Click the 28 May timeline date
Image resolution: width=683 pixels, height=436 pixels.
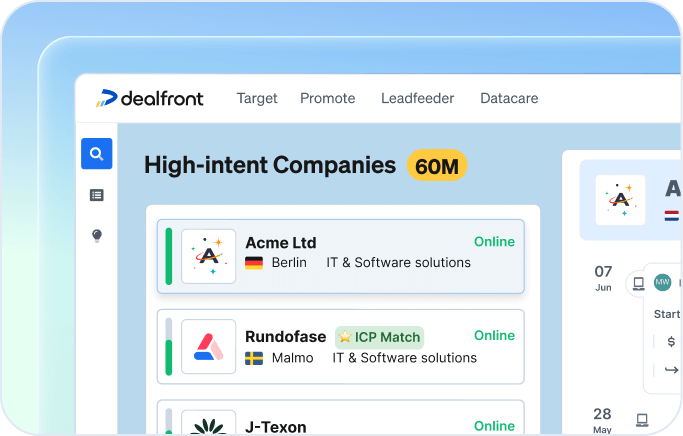pos(602,420)
